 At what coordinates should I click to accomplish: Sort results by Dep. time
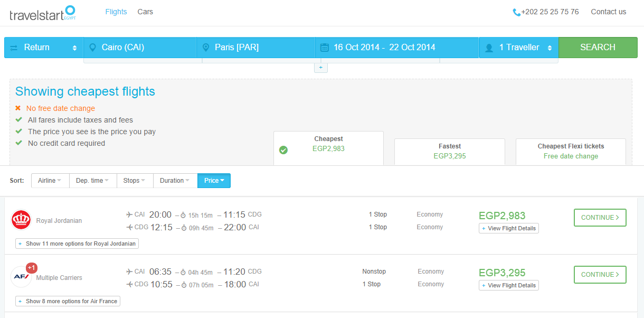[x=92, y=181]
